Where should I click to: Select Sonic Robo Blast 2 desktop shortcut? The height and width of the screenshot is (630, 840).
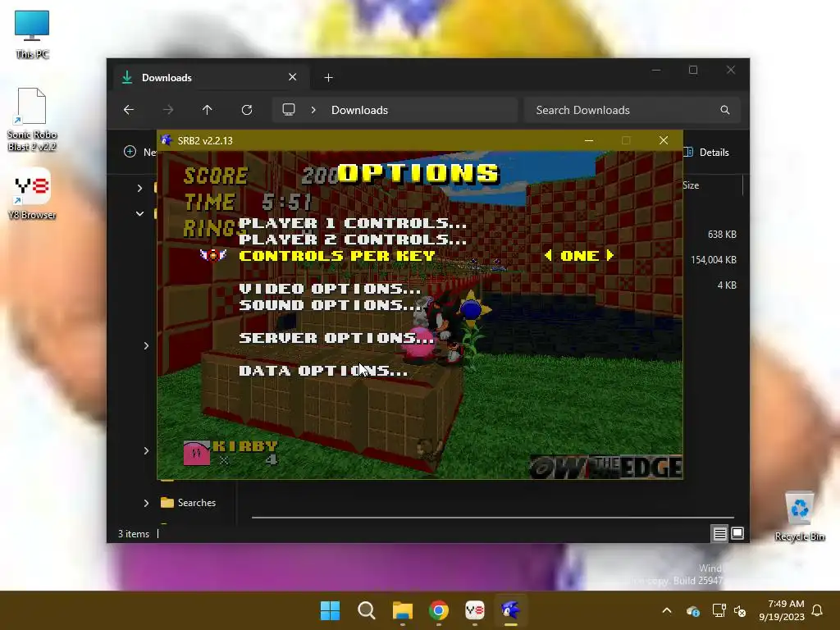point(32,120)
